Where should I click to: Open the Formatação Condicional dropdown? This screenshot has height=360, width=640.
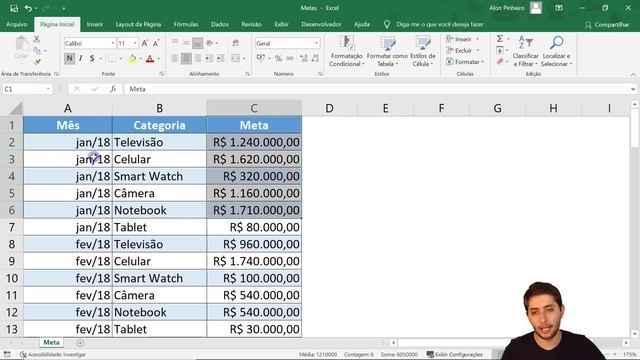point(346,51)
